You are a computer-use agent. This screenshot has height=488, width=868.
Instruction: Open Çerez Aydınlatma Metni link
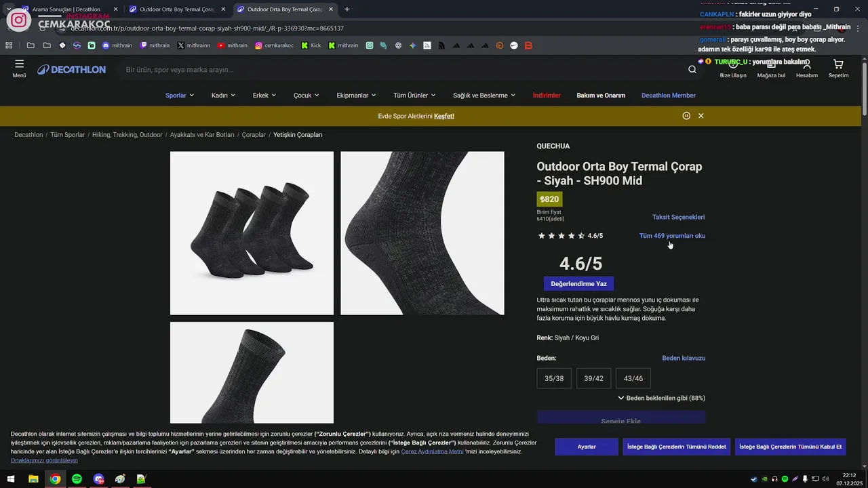point(432,451)
